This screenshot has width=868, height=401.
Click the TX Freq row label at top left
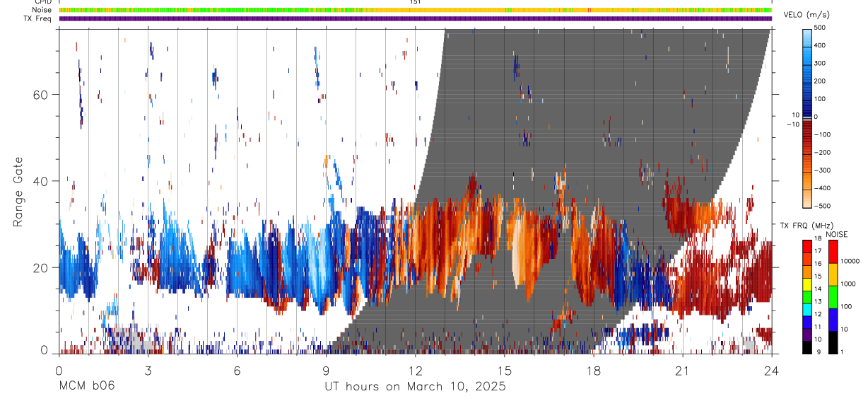tap(38, 18)
